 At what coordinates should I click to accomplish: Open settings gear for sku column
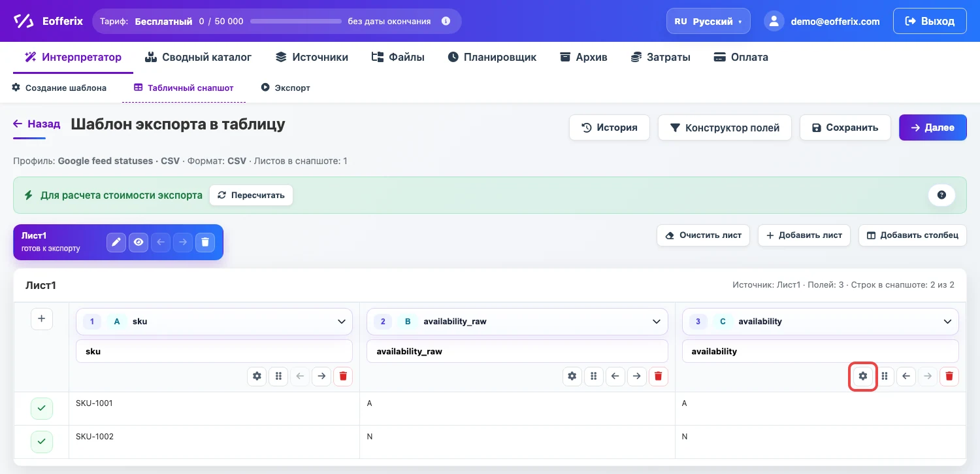click(257, 376)
